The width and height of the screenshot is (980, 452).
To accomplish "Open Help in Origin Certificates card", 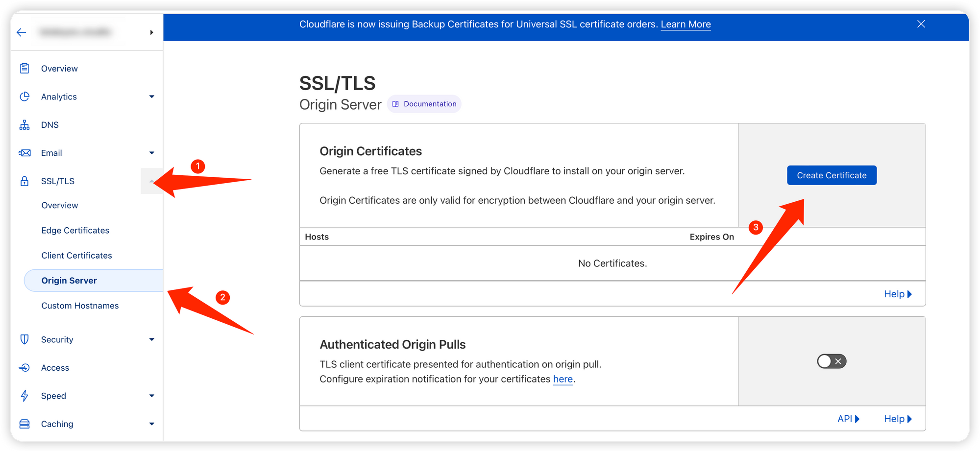I will pos(898,294).
